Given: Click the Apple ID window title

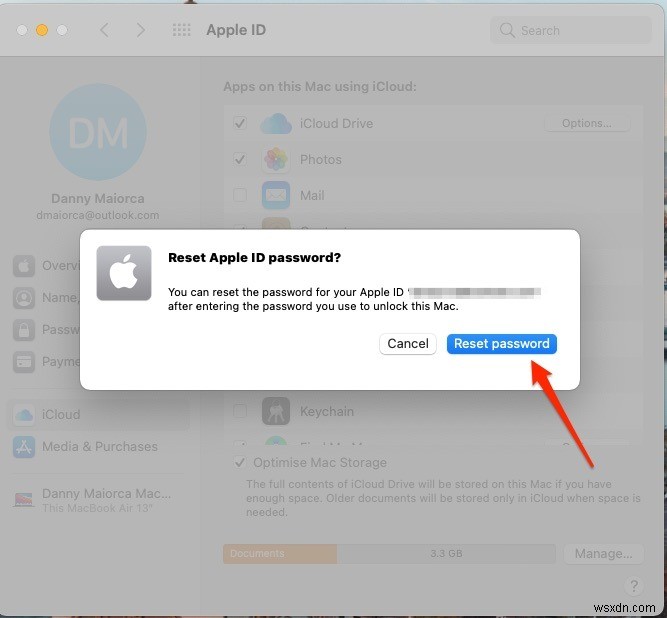Looking at the screenshot, I should tap(236, 30).
